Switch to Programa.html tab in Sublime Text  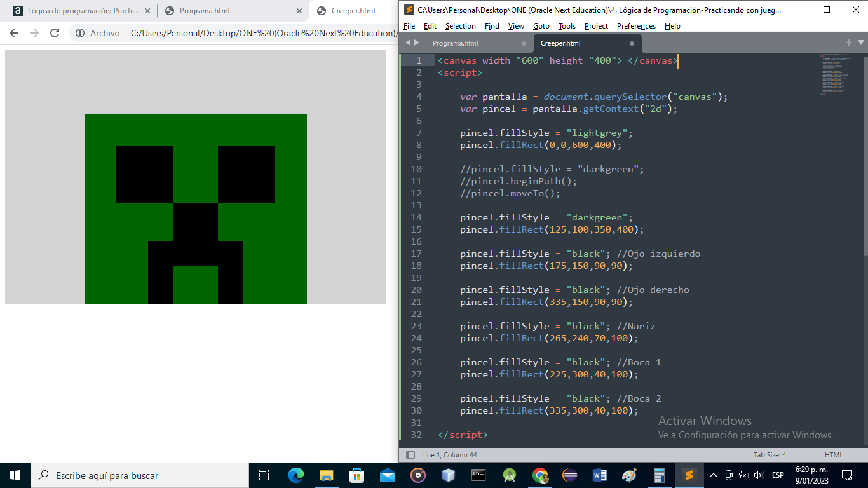(456, 43)
